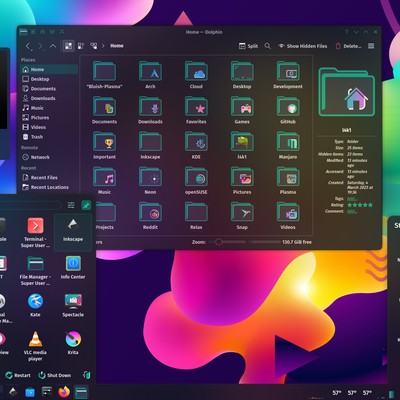The image size is (400, 400).
Task: Click application menu search field
Action: (x=31, y=205)
